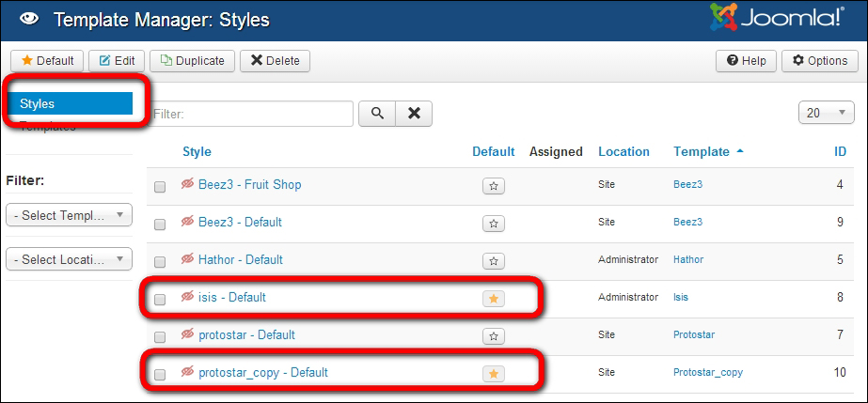Open the Beez3 template link in Fruit Shop row
The image size is (868, 403).
(688, 185)
